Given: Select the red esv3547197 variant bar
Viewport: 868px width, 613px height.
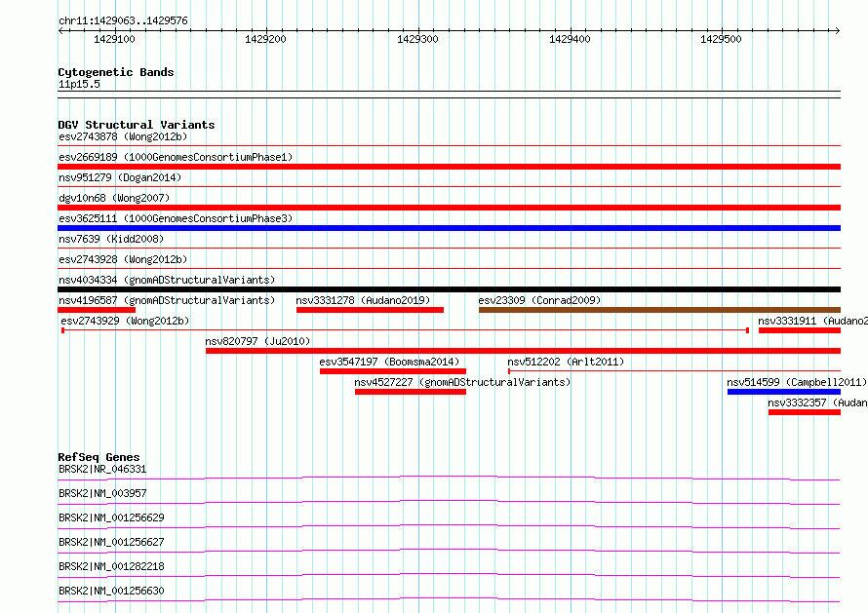Looking at the screenshot, I should click(393, 371).
